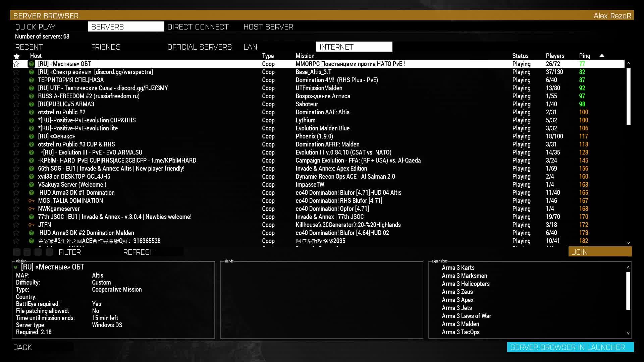Click the favorite star of NWKgameserver

tap(16, 209)
